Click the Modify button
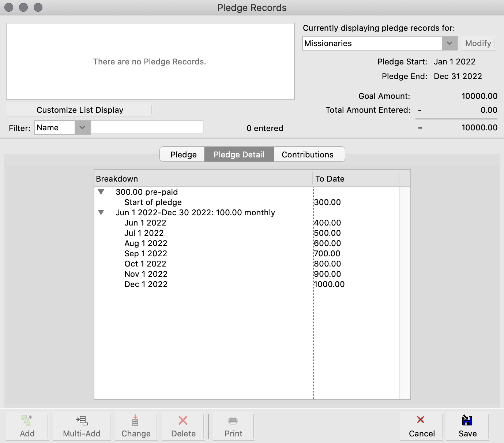 tap(478, 43)
